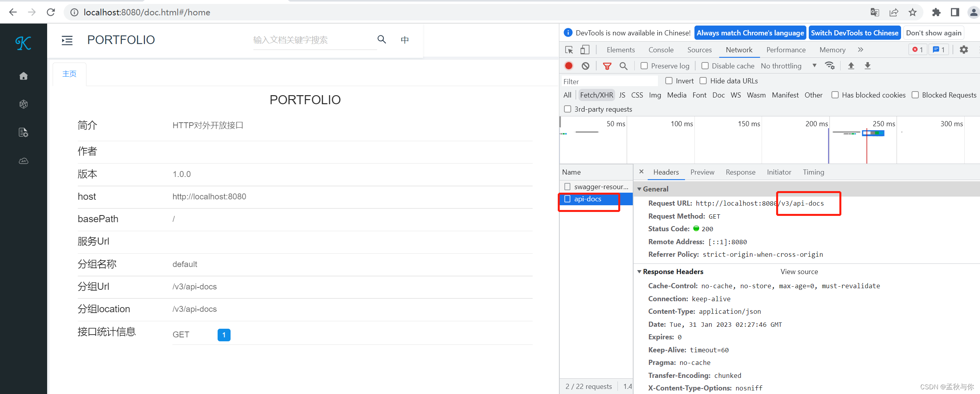This screenshot has width=980, height=394.
Task: Filter requests by Fetch/XHR
Action: tap(596, 95)
